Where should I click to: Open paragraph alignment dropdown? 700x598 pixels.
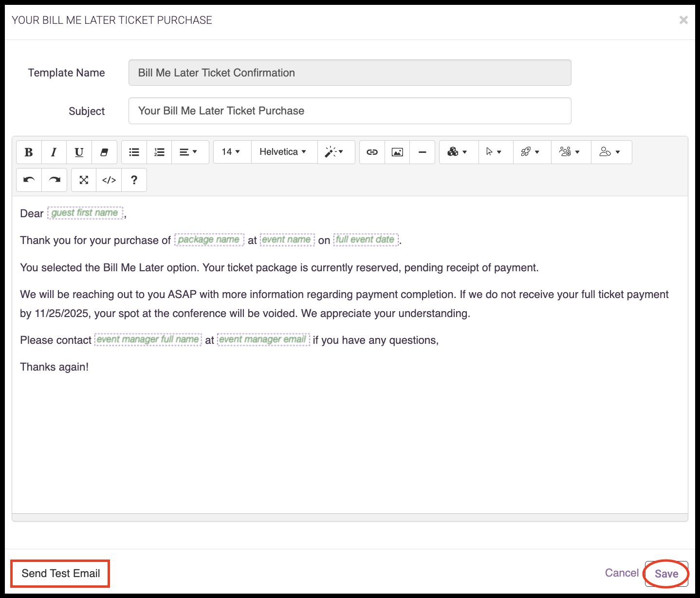click(x=190, y=152)
